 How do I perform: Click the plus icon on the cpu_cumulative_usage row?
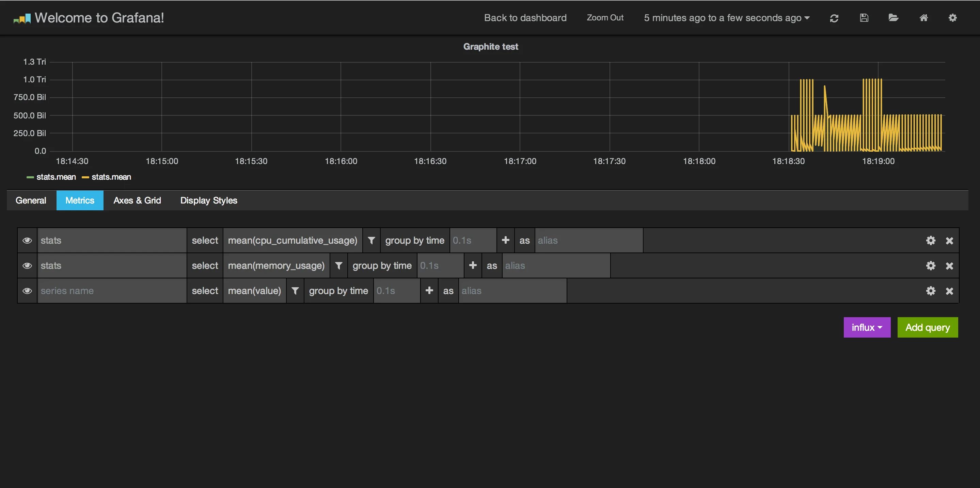tap(505, 240)
